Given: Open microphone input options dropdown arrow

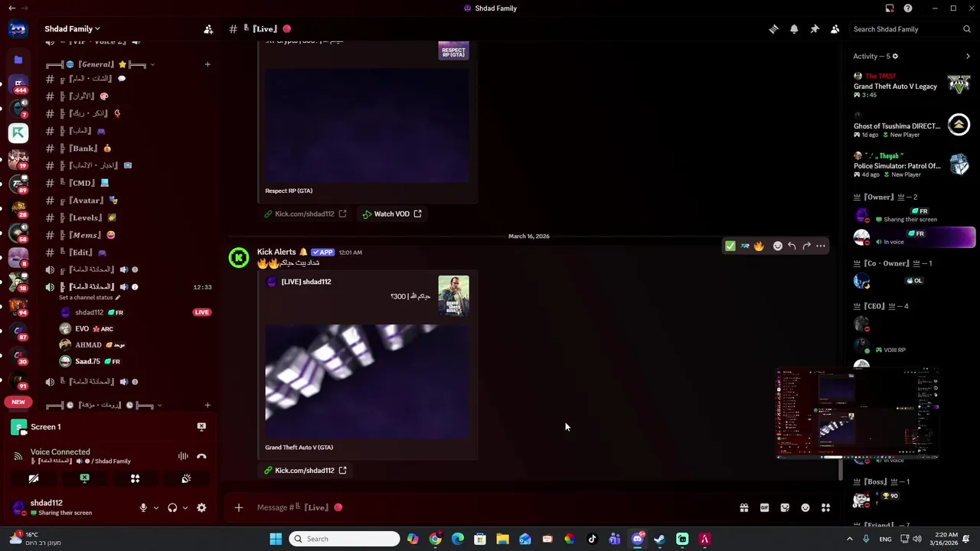Looking at the screenshot, I should click(x=155, y=507).
